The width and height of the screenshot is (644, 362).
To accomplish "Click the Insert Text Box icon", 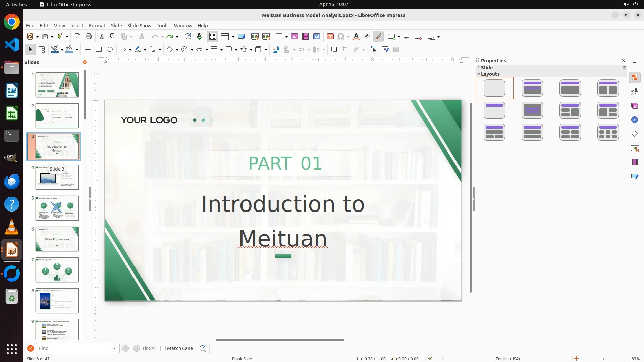I will (x=330, y=37).
